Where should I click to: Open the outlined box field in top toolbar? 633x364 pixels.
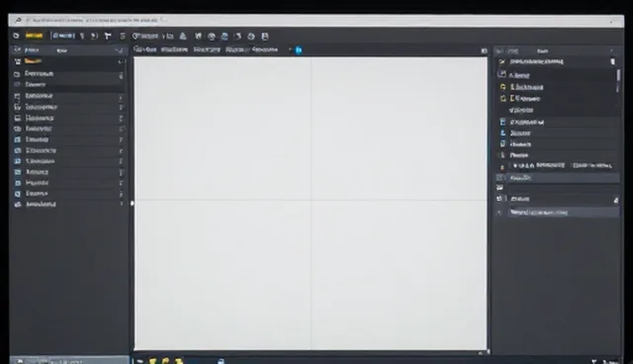coord(63,36)
